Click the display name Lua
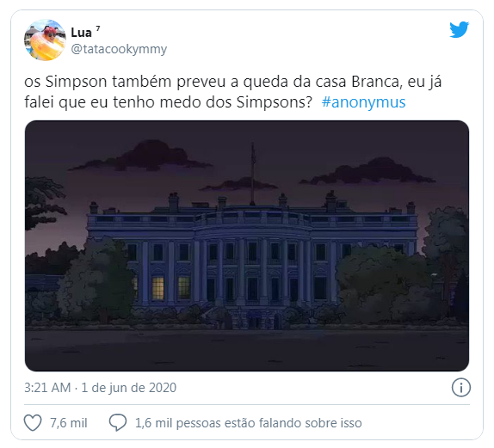This screenshot has width=494, height=448. (81, 33)
